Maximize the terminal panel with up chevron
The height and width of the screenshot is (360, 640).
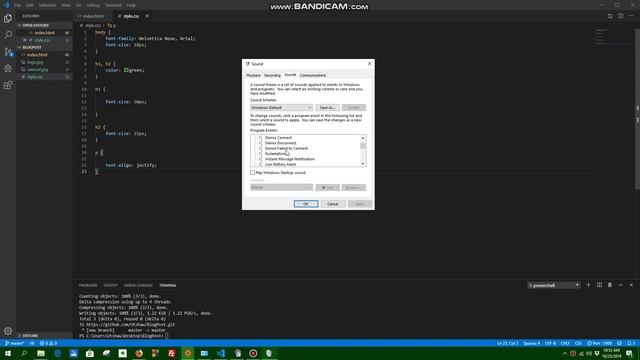click(620, 285)
